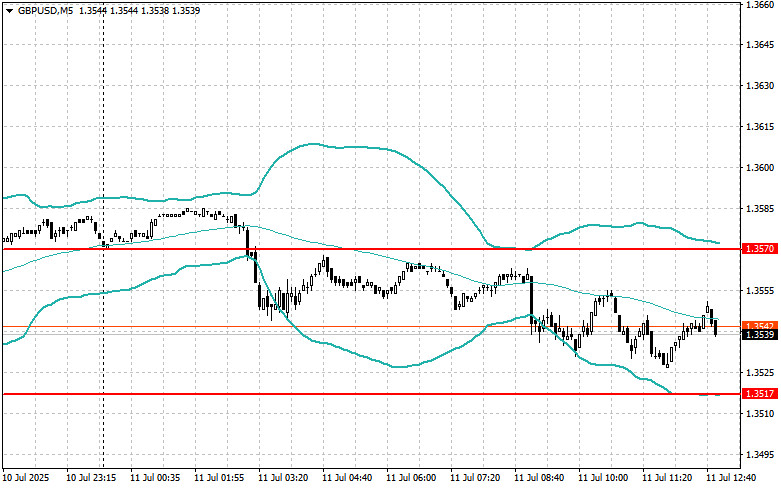Click the 1.3510 price scale value
Image resolution: width=781 pixels, height=489 pixels.
pyautogui.click(x=760, y=413)
